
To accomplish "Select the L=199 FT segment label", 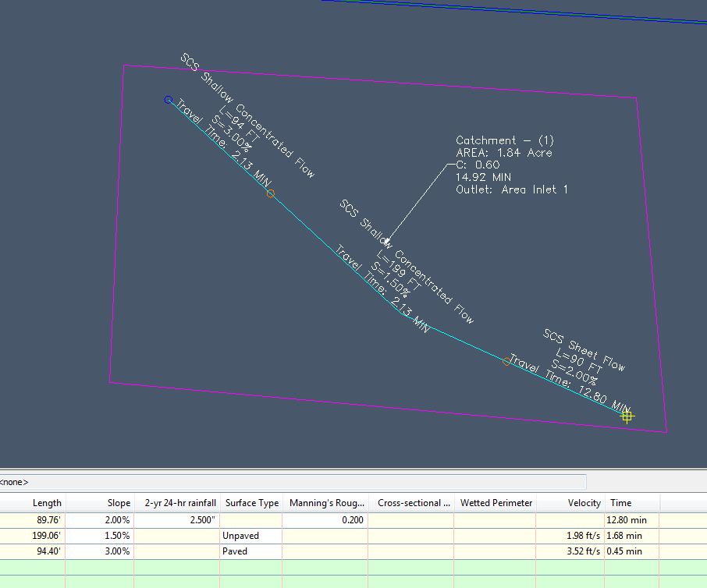I will click(399, 271).
